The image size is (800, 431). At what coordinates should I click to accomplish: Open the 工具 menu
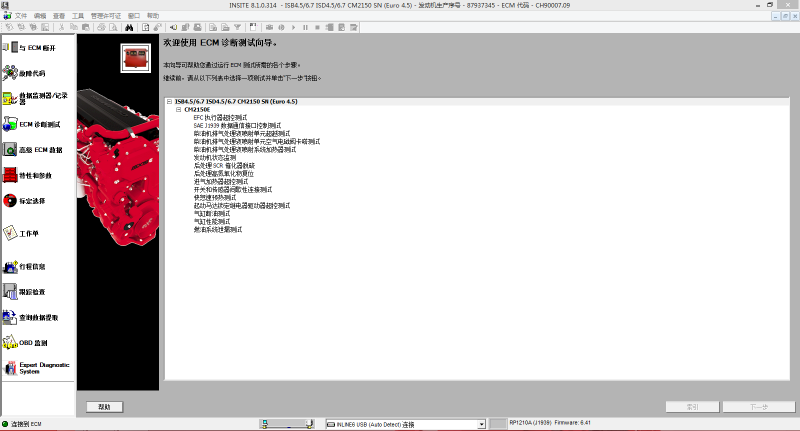78,16
